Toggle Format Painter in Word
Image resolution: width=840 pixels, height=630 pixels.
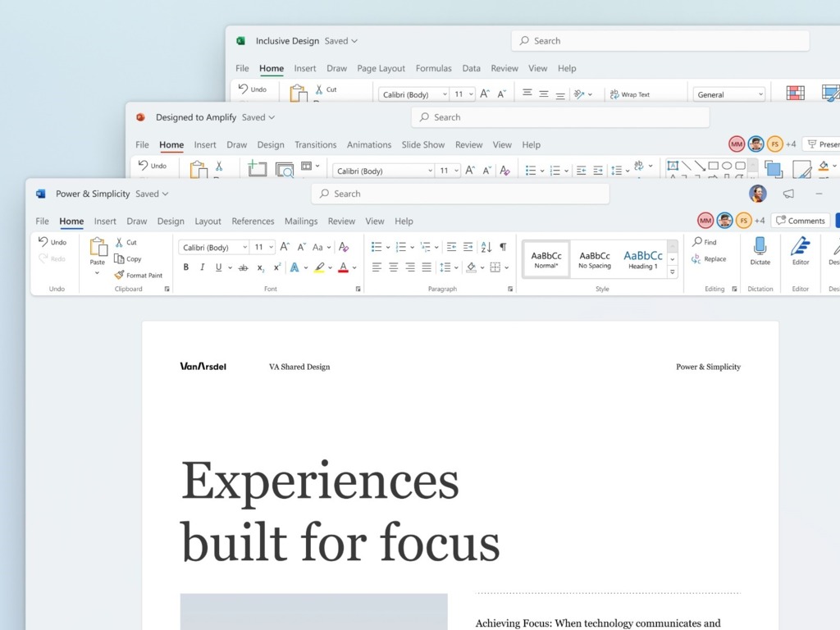[x=138, y=275]
